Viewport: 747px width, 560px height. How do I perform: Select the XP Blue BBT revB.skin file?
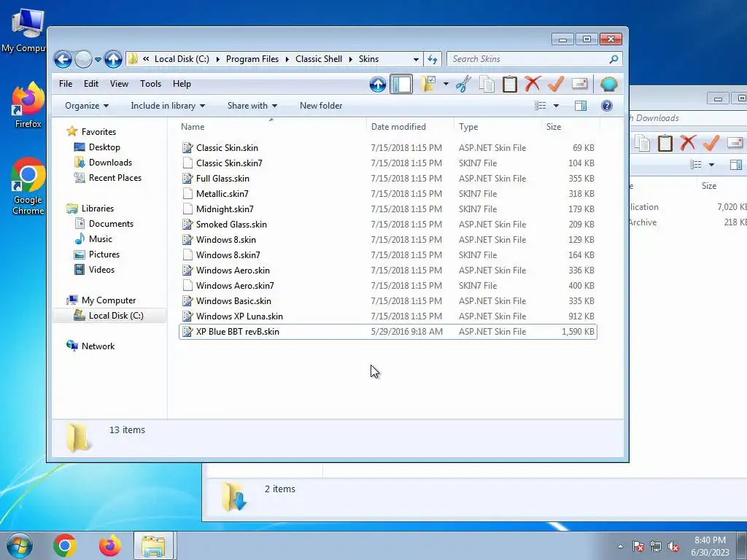[x=388, y=332]
